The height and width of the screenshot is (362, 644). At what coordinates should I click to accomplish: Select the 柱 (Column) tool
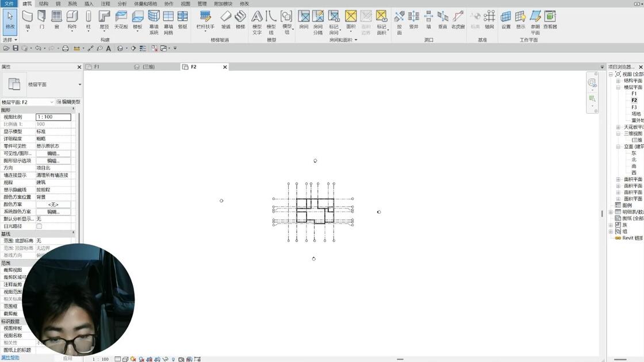89,20
